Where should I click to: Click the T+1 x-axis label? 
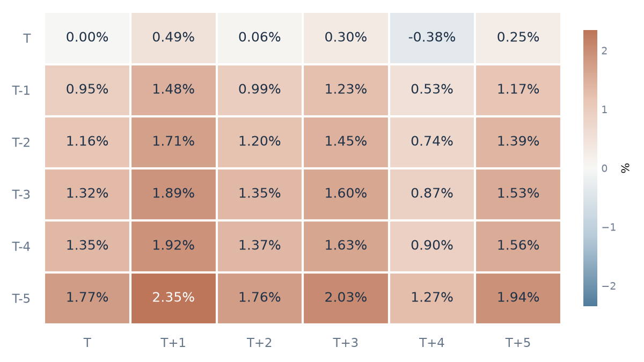click(x=173, y=343)
